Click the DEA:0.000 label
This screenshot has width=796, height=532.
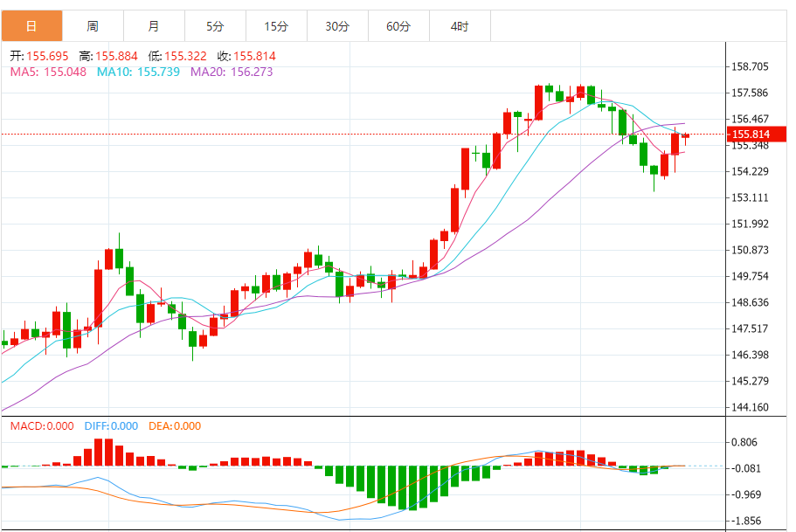(x=175, y=426)
